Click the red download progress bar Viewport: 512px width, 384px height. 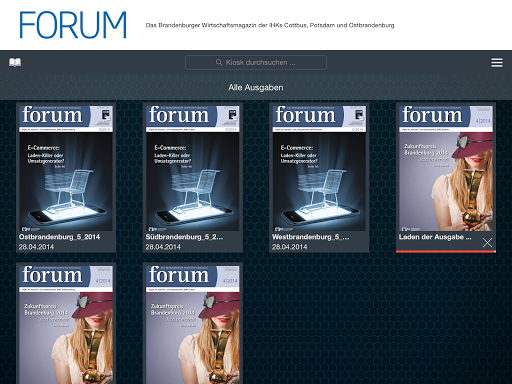tap(446, 251)
